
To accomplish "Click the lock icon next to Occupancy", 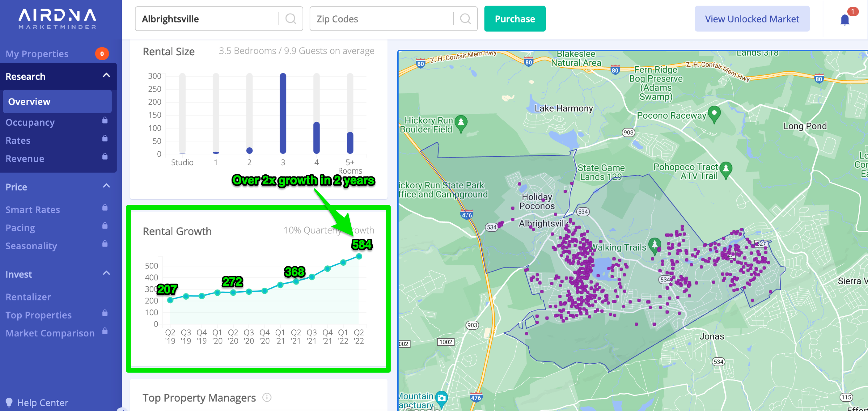I will (105, 120).
